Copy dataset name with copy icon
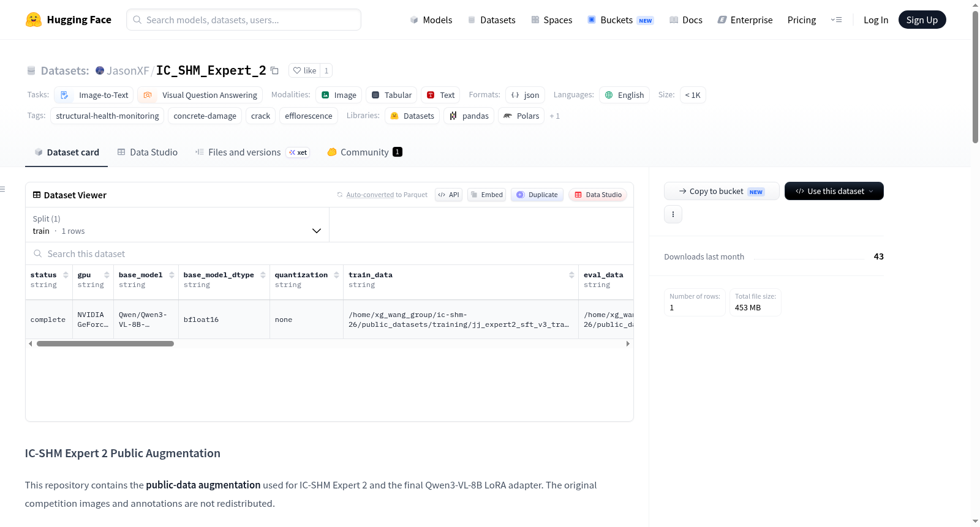The width and height of the screenshot is (980, 527). coord(275,71)
